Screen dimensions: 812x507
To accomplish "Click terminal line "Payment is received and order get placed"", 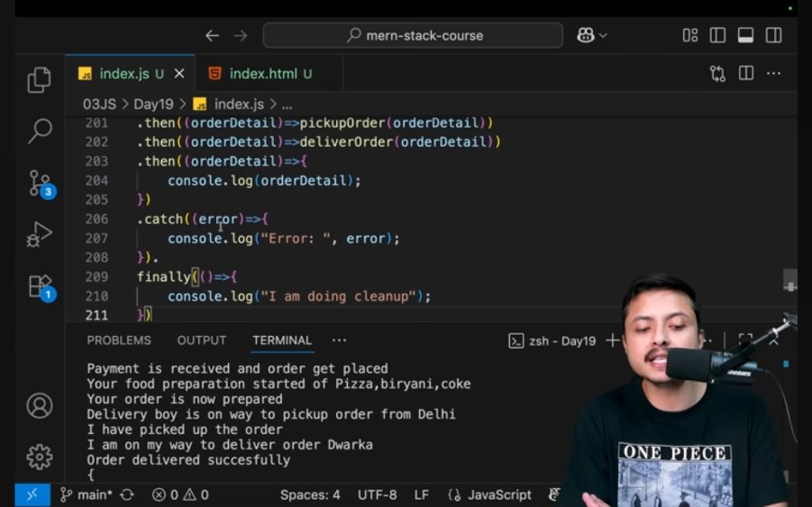I will tap(237, 368).
